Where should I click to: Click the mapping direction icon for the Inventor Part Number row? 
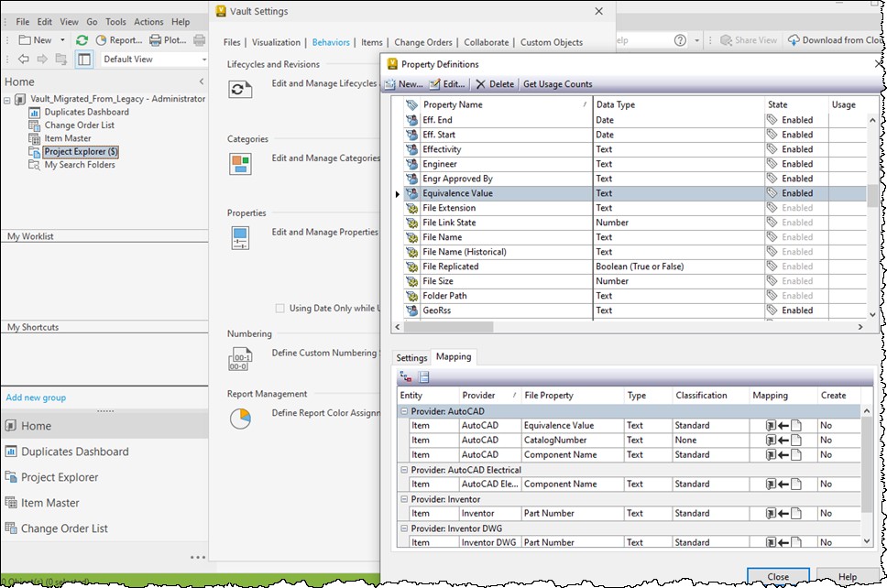(x=783, y=514)
